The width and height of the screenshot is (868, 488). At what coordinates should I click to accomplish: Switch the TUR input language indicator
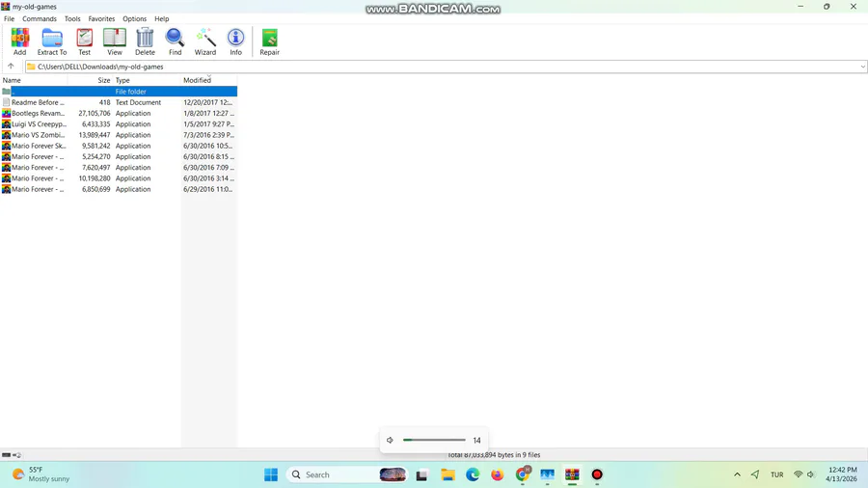pos(777,474)
